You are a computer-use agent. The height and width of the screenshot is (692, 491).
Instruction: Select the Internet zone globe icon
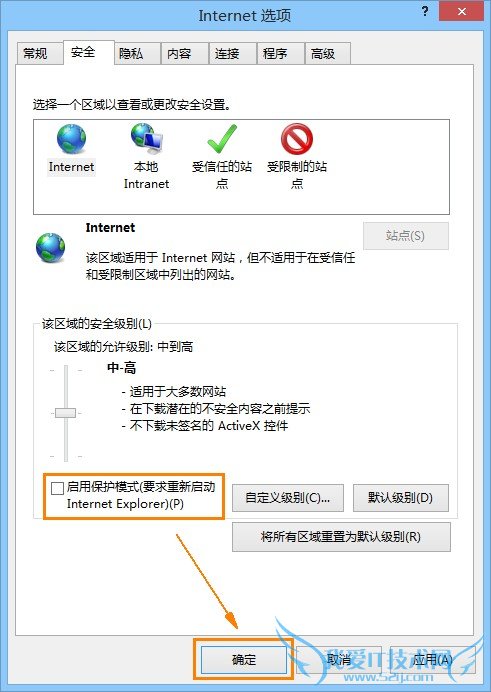coord(71,139)
